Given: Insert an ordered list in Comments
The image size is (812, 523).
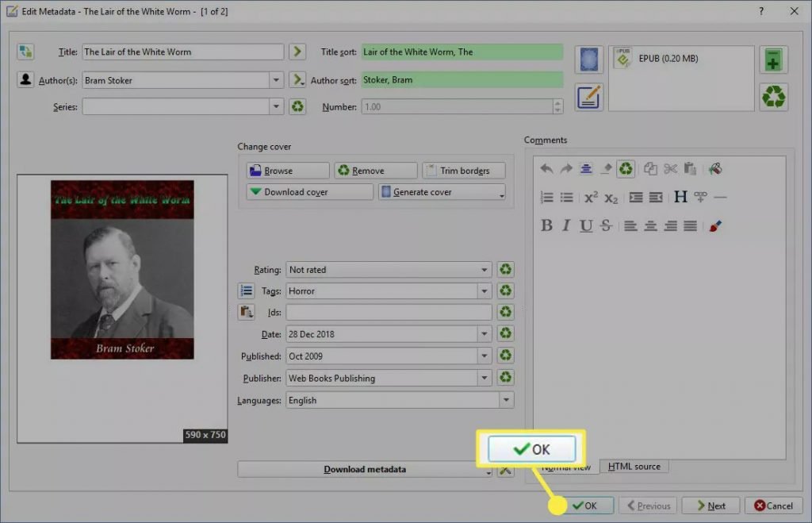Looking at the screenshot, I should pos(546,197).
